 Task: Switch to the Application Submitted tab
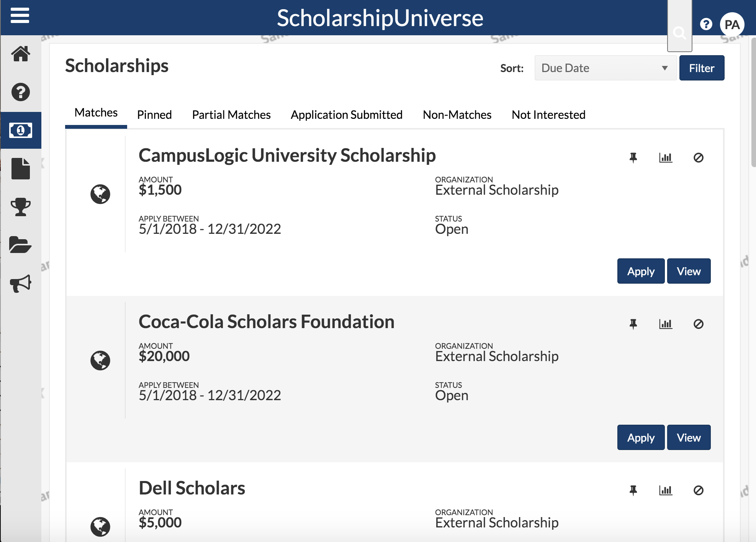point(346,114)
